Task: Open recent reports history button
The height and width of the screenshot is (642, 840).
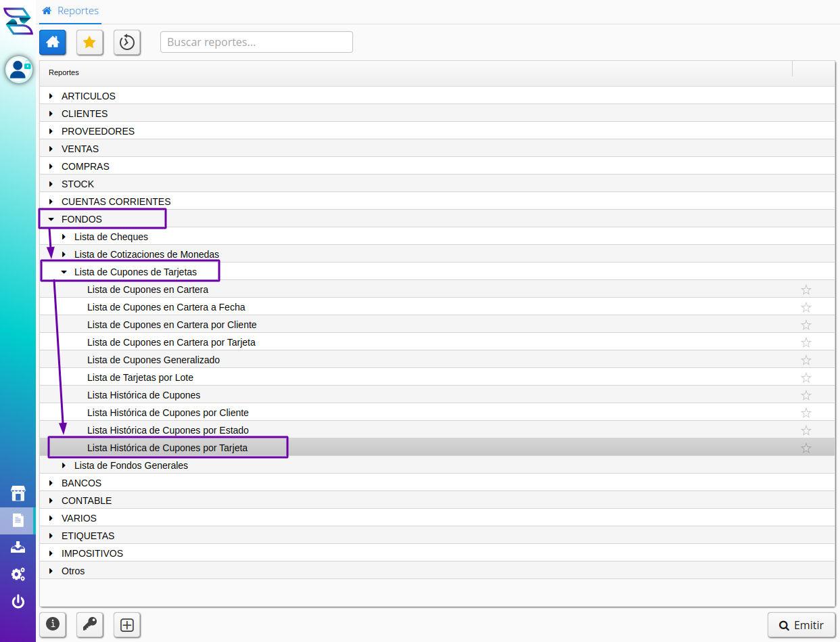Action: [x=127, y=42]
